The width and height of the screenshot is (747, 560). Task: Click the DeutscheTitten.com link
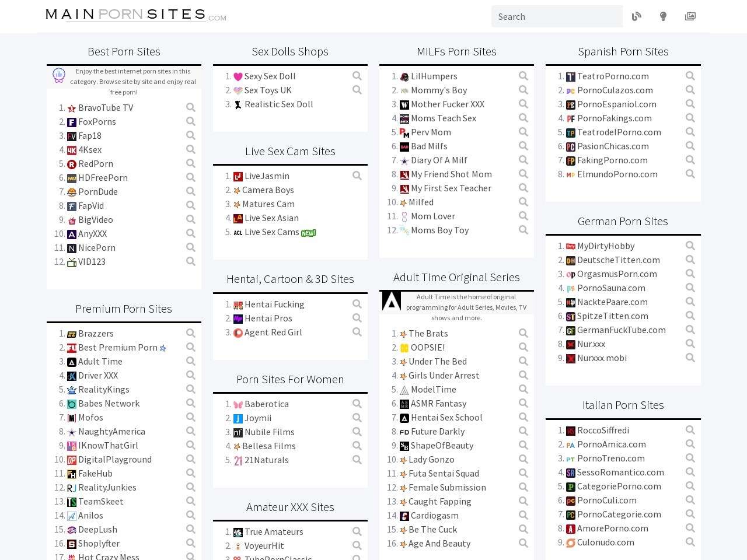pyautogui.click(x=619, y=260)
